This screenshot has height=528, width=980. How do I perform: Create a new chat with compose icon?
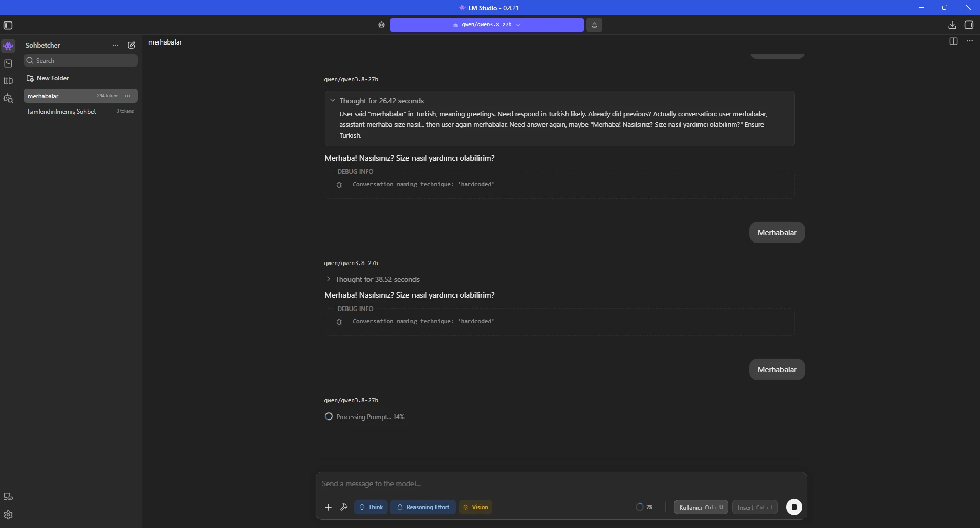point(132,45)
